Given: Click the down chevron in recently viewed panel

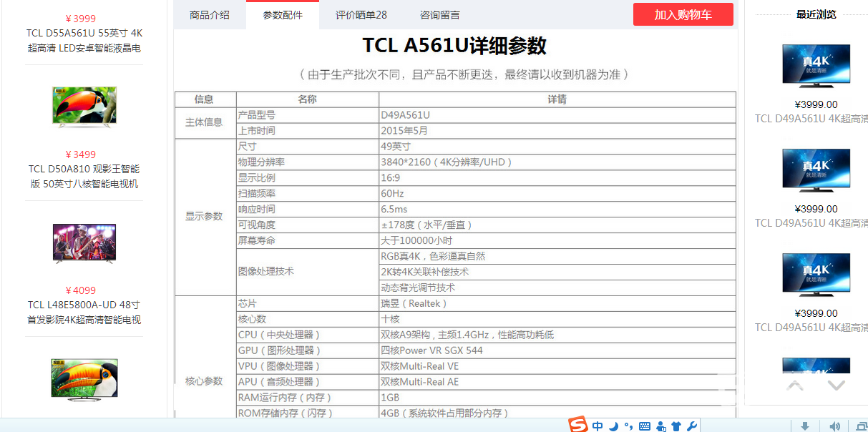Looking at the screenshot, I should point(837,385).
